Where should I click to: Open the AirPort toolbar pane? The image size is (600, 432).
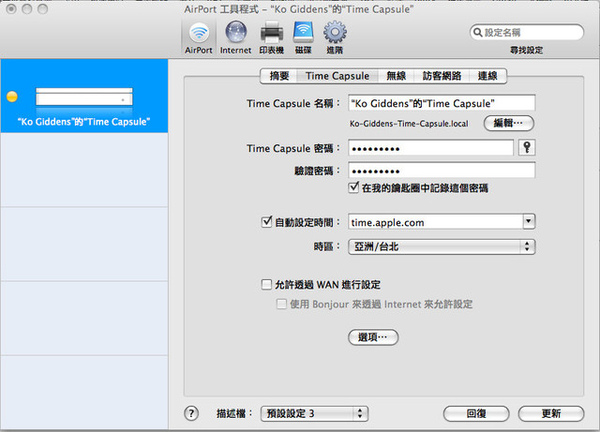click(x=199, y=37)
